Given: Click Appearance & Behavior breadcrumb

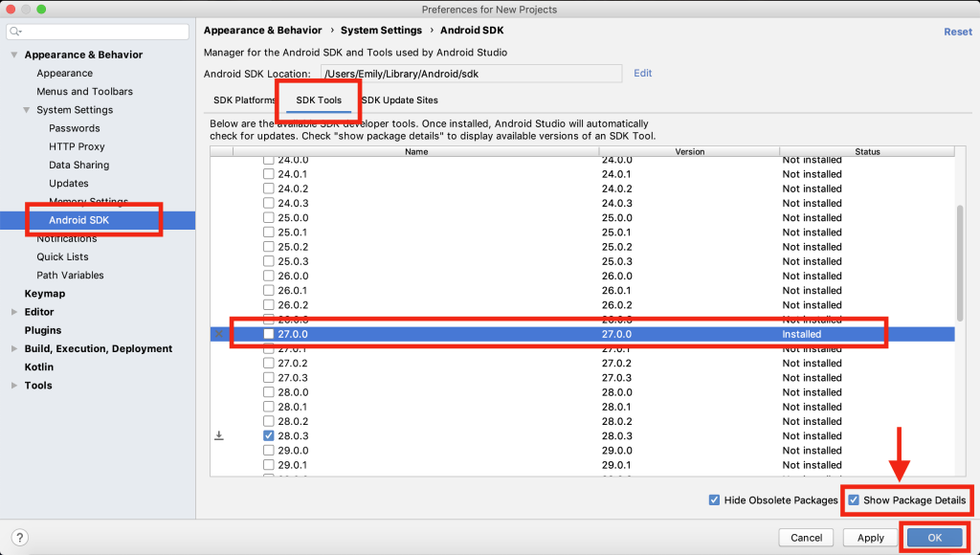Looking at the screenshot, I should 262,30.
